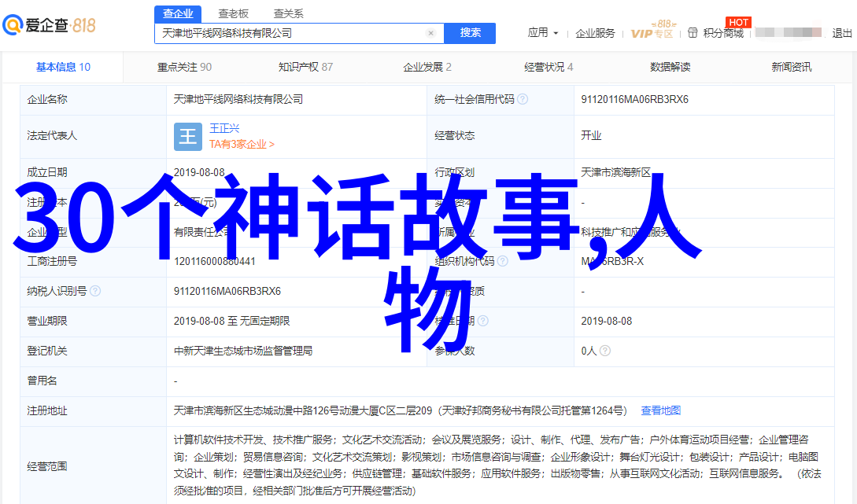Image resolution: width=857 pixels, height=504 pixels.
Task: Click the 统一社会信用代码 label text
Action: (x=475, y=99)
